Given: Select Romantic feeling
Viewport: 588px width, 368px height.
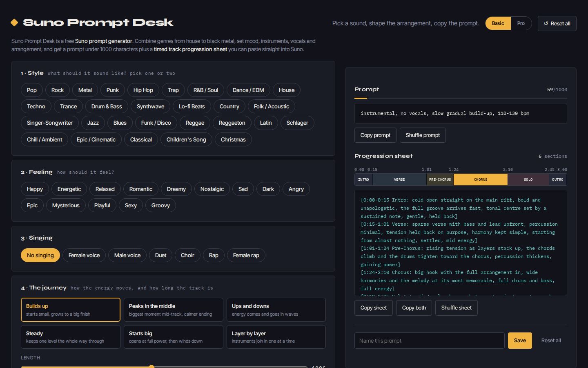Looking at the screenshot, I should coord(141,189).
